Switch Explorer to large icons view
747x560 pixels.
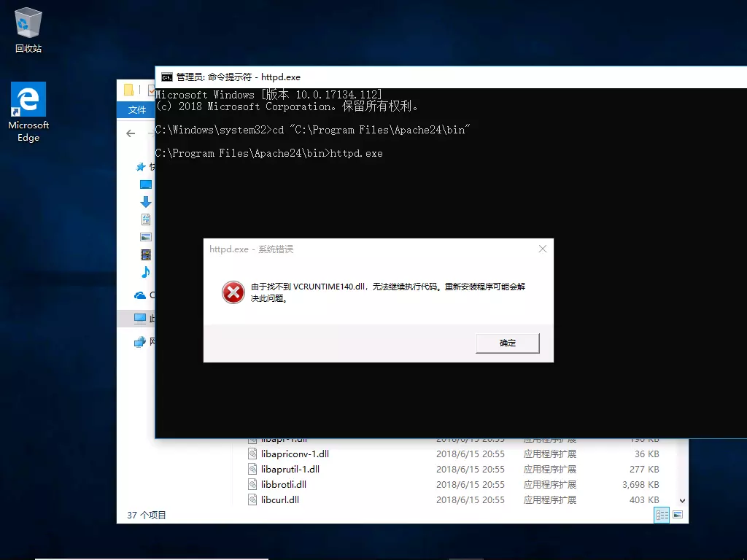[x=678, y=515]
